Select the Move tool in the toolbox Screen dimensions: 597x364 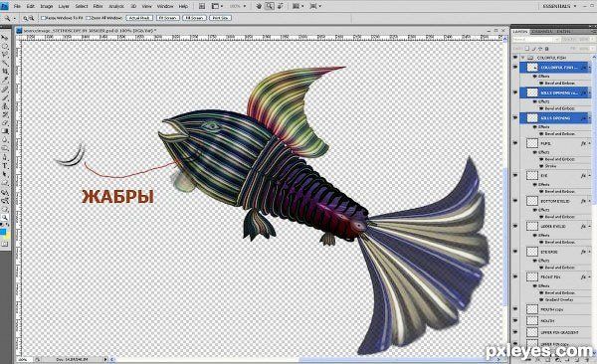point(5,38)
